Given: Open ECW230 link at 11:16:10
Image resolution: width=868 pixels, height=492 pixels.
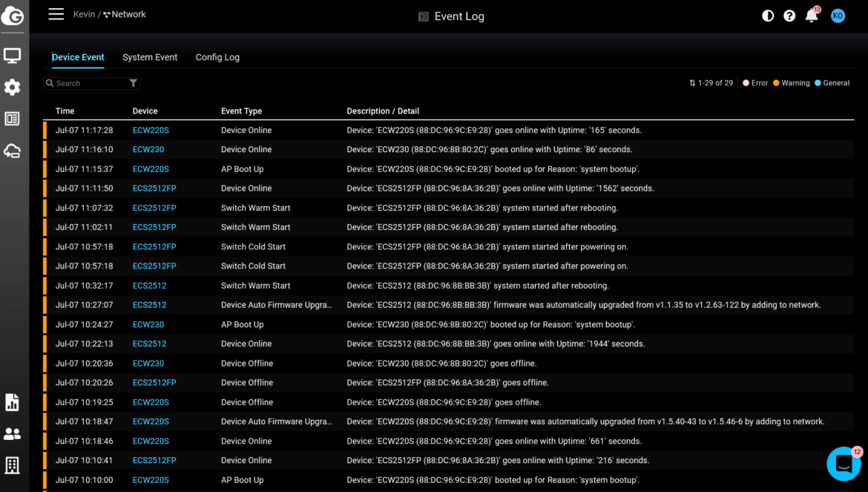Looking at the screenshot, I should click(x=148, y=149).
